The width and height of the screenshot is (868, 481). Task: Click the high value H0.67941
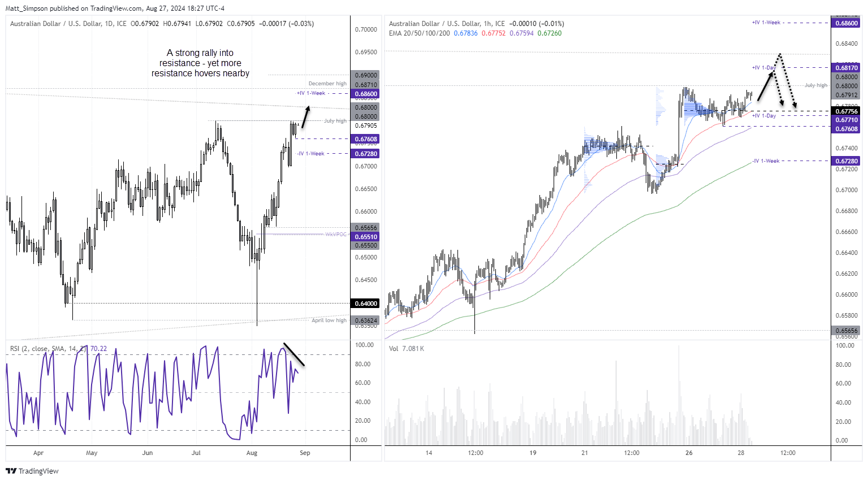177,24
